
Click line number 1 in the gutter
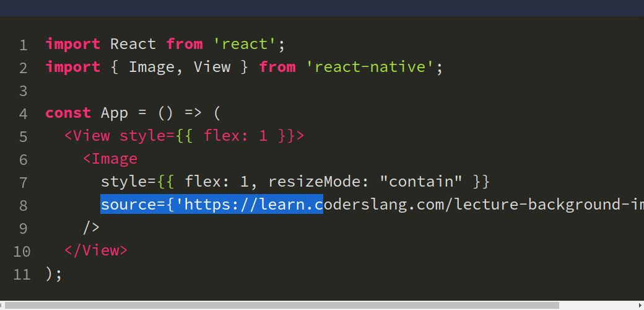click(x=23, y=45)
